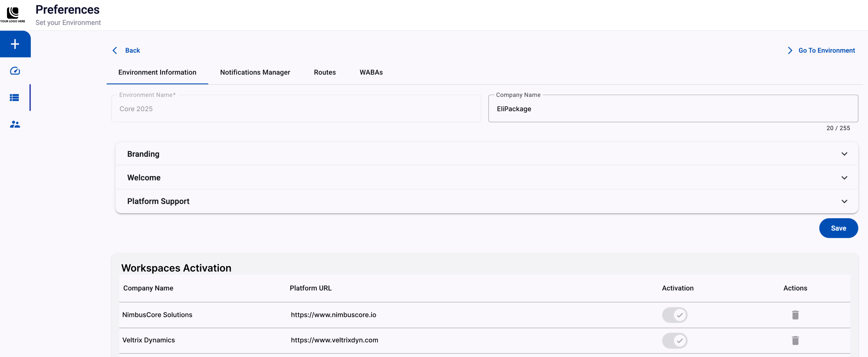This screenshot has height=357, width=868.
Task: Click the https://www.nimbuscore.io URL
Action: 333,315
